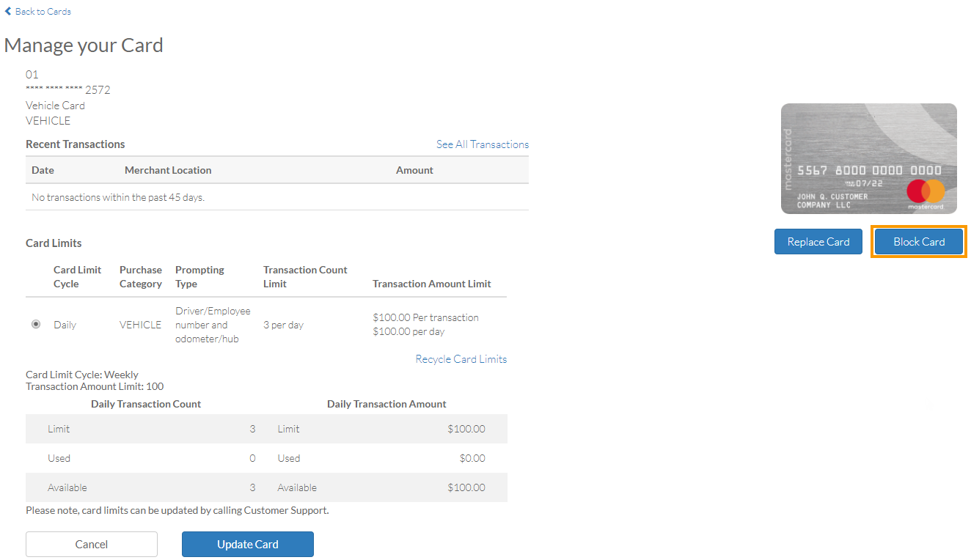Select the Date column header

tap(42, 169)
